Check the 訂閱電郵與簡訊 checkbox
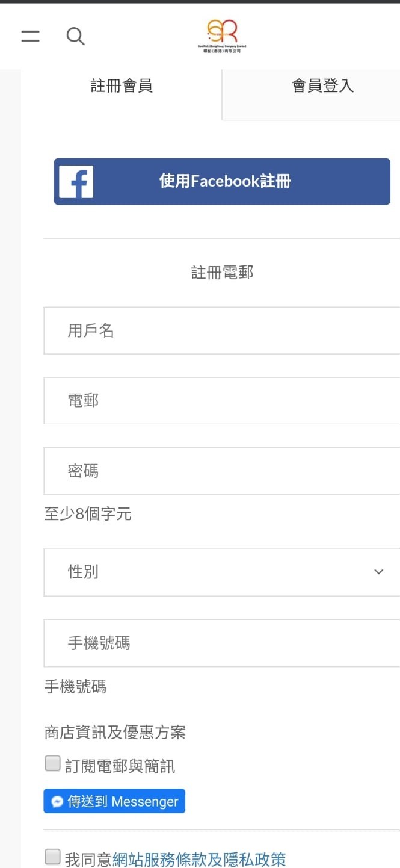The height and width of the screenshot is (868, 400). (x=53, y=764)
